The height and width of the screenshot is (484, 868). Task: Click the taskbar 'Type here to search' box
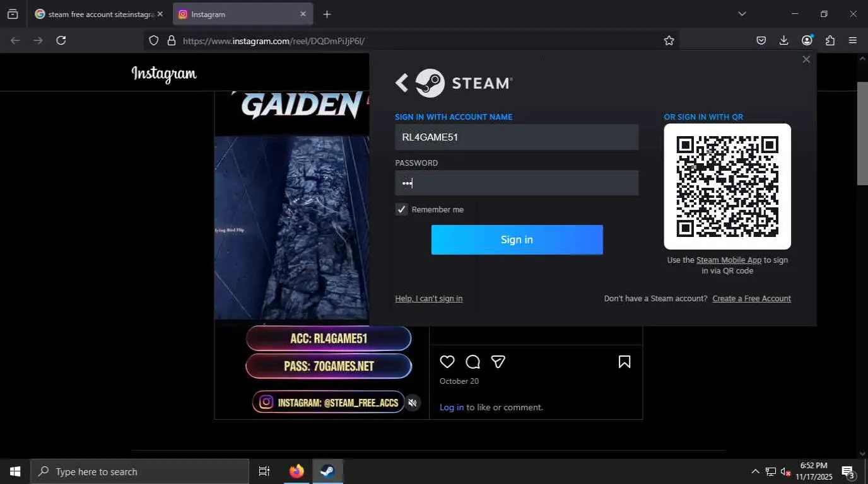(140, 471)
